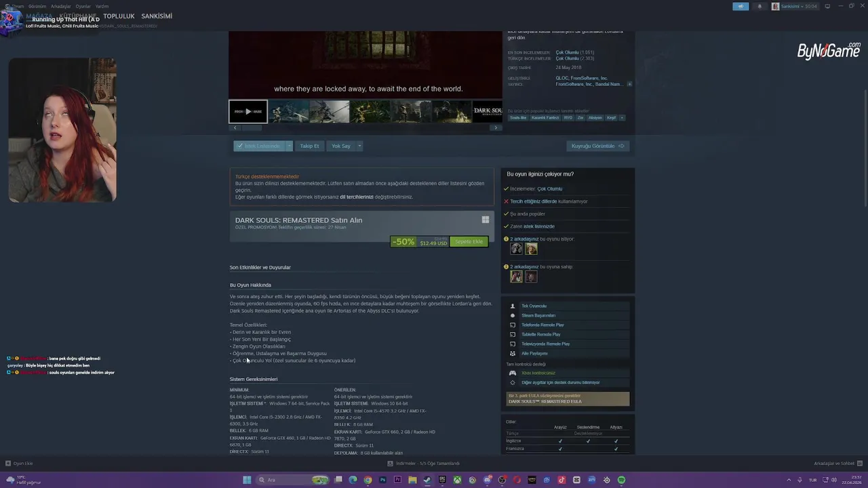Open the dil tercihlerinizi link
Screen dimensions: 868x488
coord(357,197)
